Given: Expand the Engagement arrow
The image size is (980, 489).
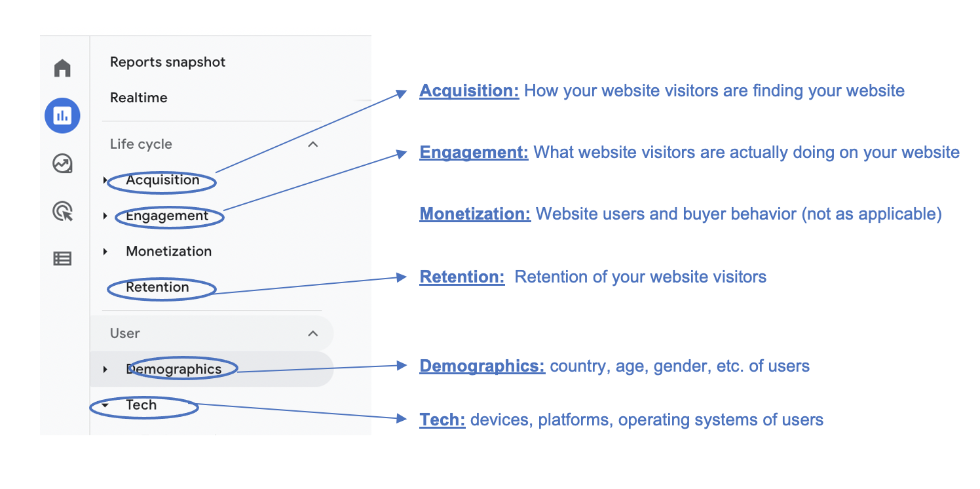Looking at the screenshot, I should [x=105, y=216].
